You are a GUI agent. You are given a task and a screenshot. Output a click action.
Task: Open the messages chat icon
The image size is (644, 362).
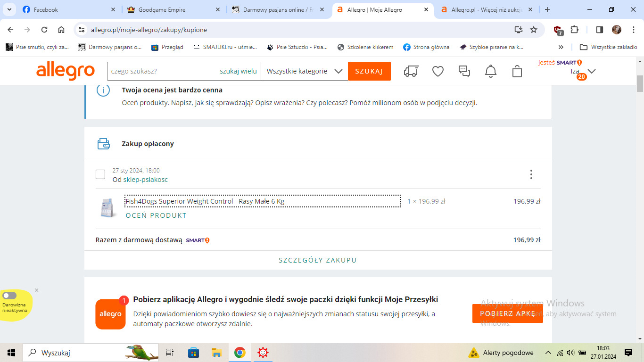464,71
